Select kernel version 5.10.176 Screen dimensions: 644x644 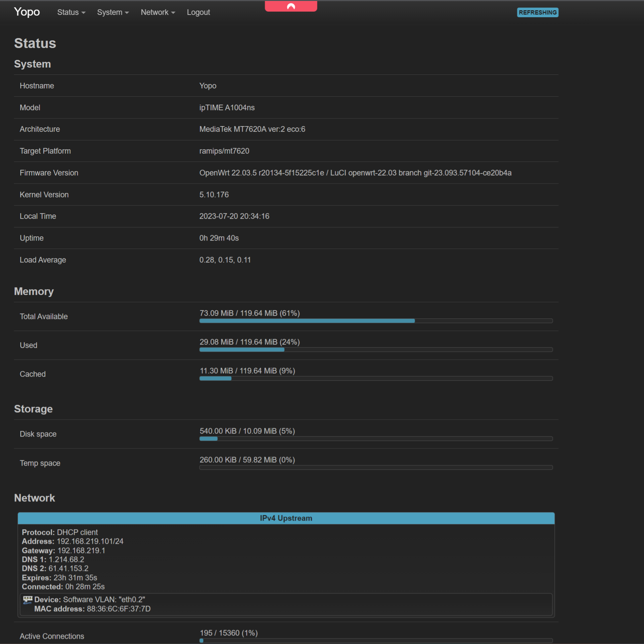coord(214,195)
